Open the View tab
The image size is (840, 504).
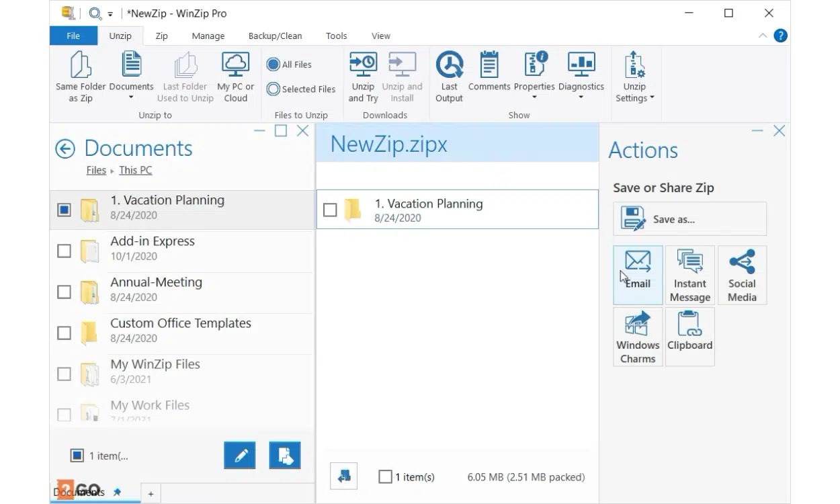380,36
